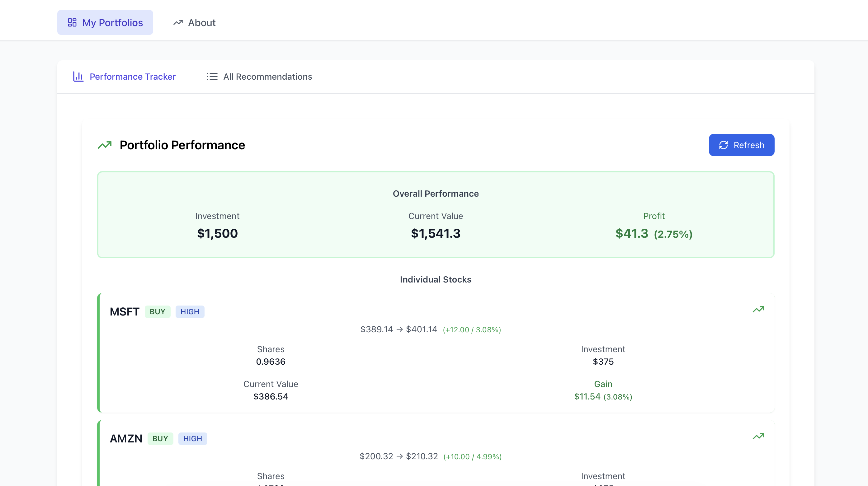Click the Performance Tracker bar chart icon
868x486 pixels.
(78, 77)
